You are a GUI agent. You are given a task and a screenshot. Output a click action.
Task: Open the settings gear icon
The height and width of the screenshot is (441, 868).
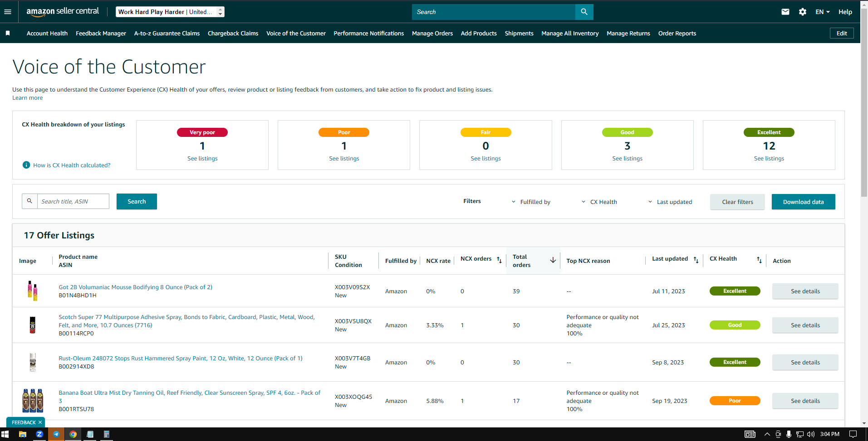pyautogui.click(x=803, y=12)
